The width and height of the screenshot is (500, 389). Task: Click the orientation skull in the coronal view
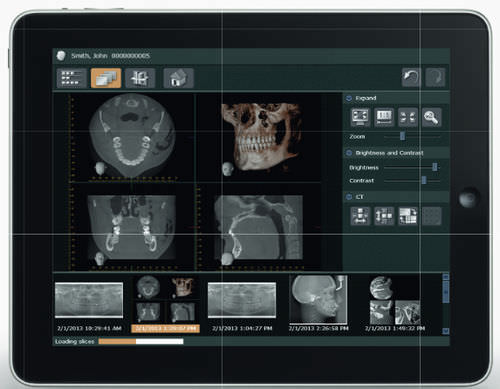100,258
